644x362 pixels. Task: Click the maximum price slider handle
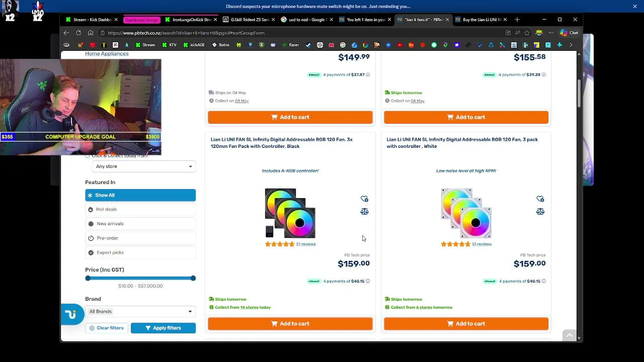[193, 278]
